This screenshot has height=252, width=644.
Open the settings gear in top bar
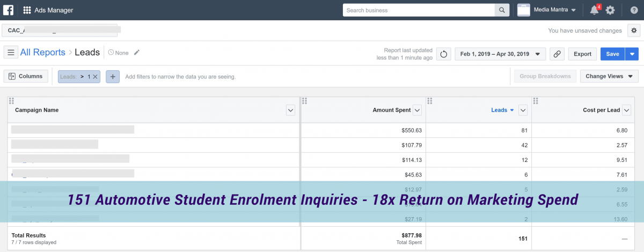point(610,10)
